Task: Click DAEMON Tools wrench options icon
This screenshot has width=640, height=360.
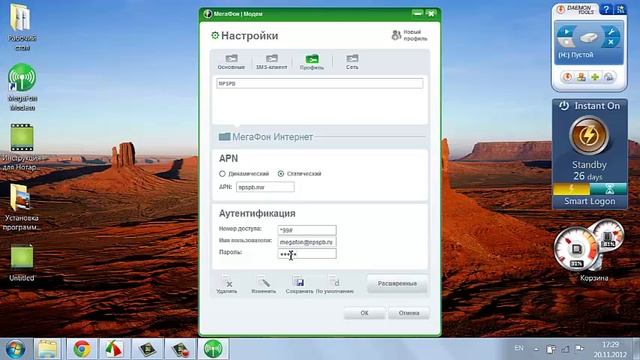Action: tap(611, 31)
